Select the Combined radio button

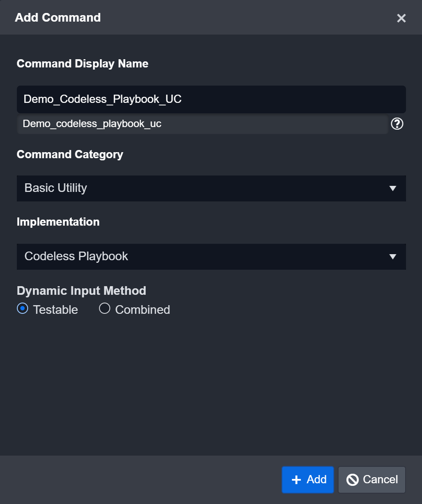104,308
